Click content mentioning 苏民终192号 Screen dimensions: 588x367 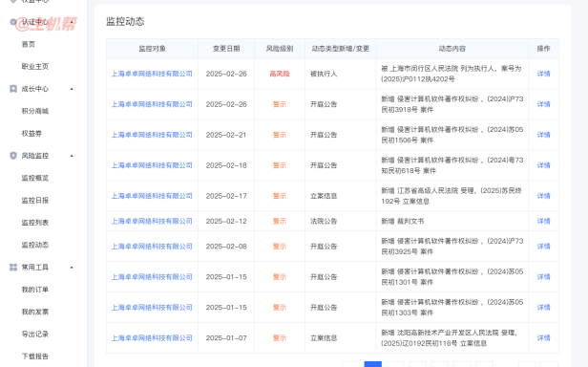tap(451, 196)
